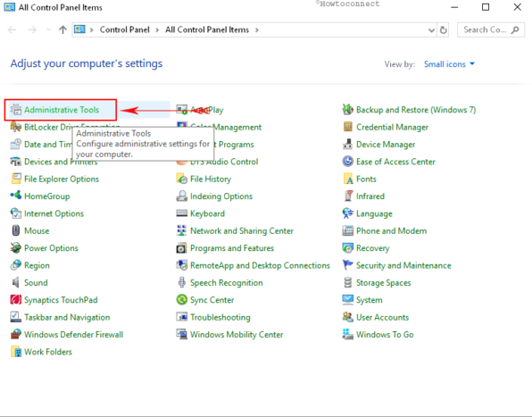Click the User Accounts icon
532x417 pixels.
[x=348, y=317]
